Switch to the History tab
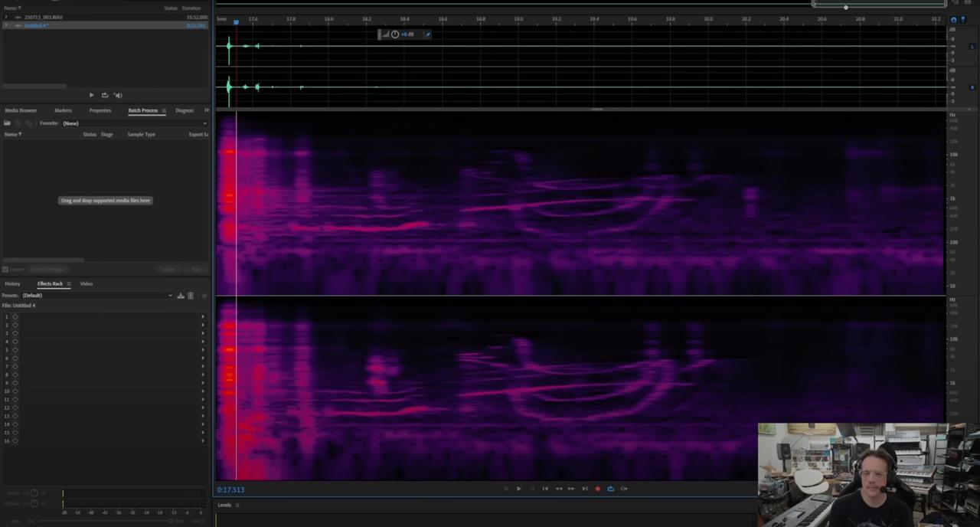The image size is (980, 527). pyautogui.click(x=12, y=284)
